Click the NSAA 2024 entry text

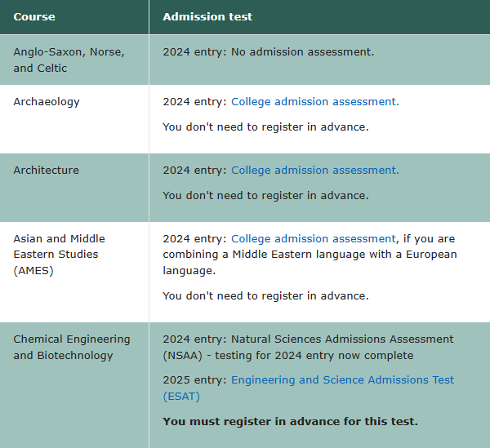tap(308, 347)
